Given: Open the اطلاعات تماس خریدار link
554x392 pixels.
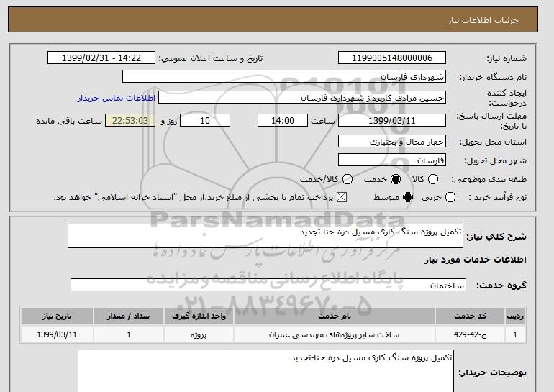Looking at the screenshot, I should (117, 98).
